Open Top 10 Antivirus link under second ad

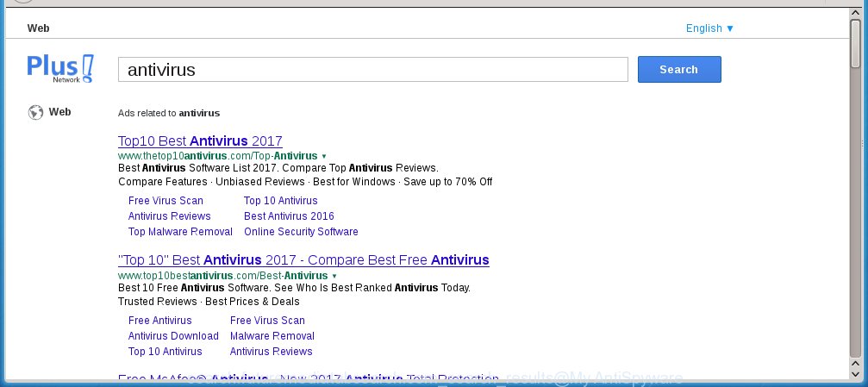(165, 351)
